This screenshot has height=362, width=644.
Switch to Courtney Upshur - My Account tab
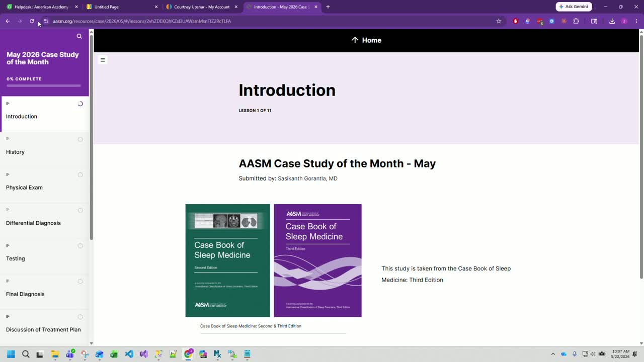click(202, 7)
